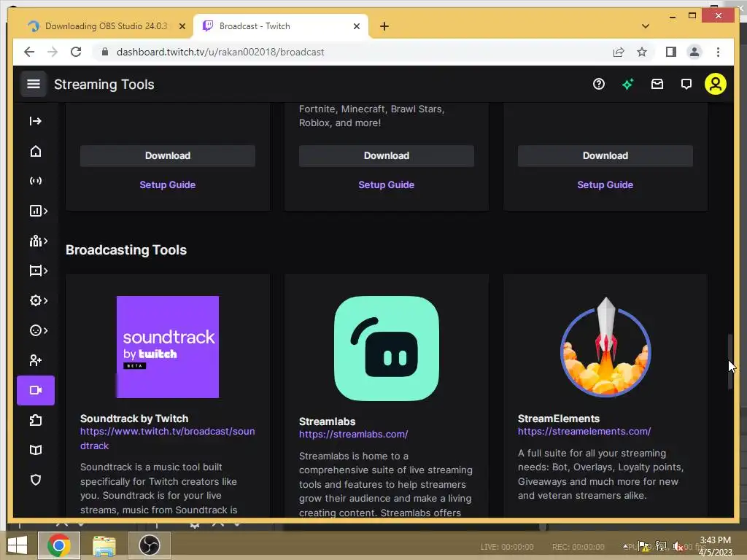Viewport: 747px width, 560px height.
Task: Open the twitch.tv/broadcast/soundtrack link
Action: 167,438
